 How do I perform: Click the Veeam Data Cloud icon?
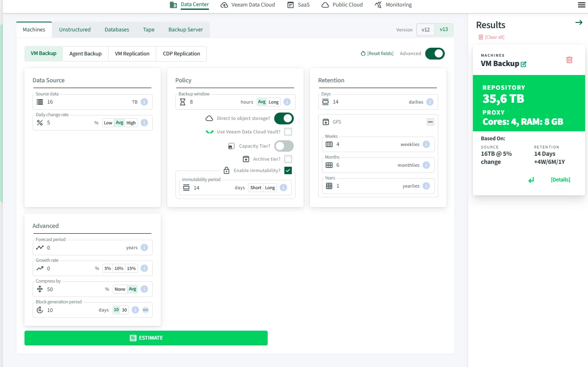coord(224,5)
